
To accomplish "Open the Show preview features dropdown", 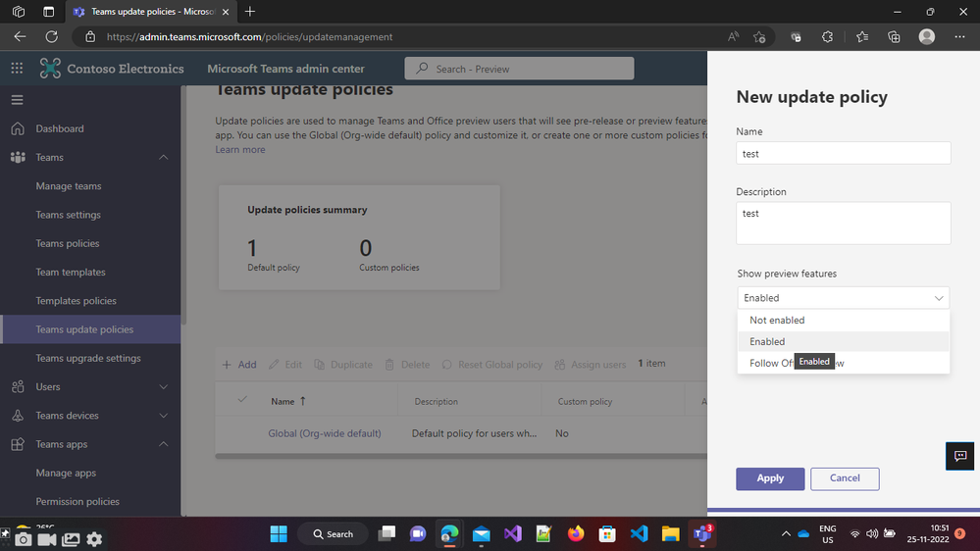I will pos(843,298).
